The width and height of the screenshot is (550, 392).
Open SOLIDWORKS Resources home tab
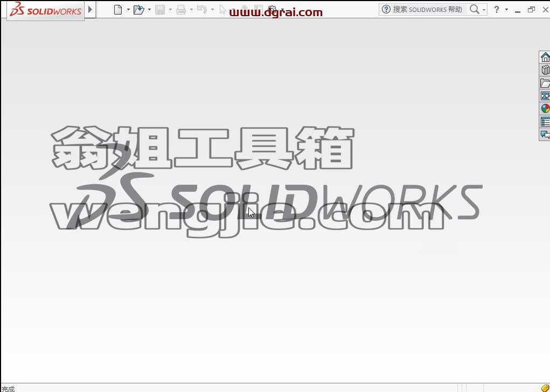[545, 57]
